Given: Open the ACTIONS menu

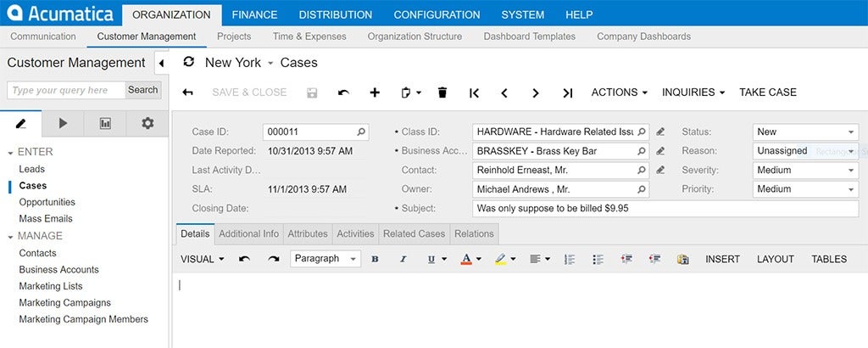Looking at the screenshot, I should tap(620, 93).
